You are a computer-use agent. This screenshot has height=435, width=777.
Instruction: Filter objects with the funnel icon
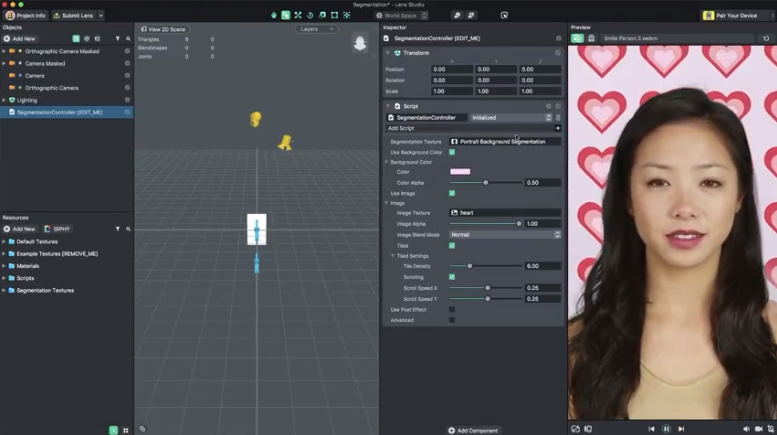coord(117,39)
